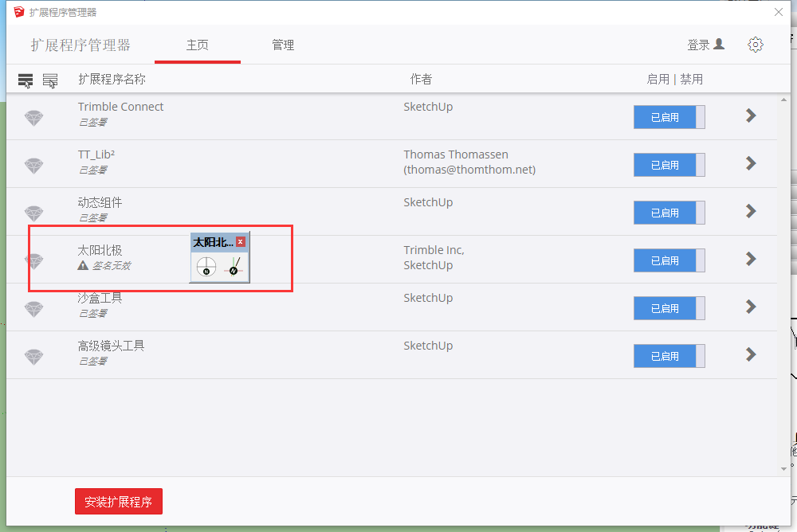The image size is (797, 532).
Task: Expand 太阳北极 details chevron
Action: coord(751,259)
